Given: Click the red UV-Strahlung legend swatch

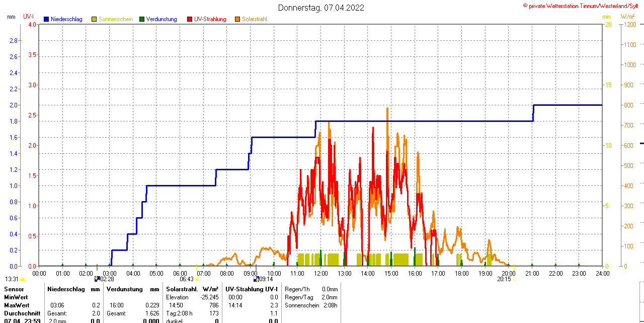Looking at the screenshot, I should tap(190, 19).
